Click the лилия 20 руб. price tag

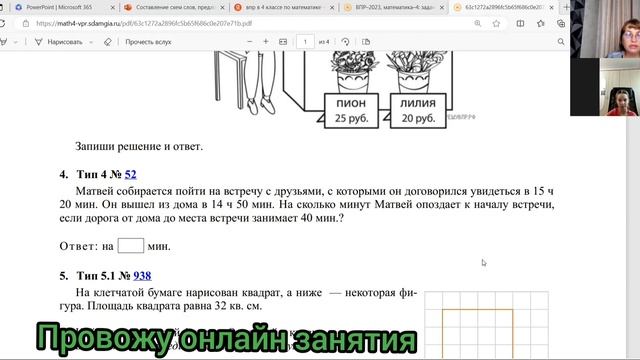pos(418,111)
